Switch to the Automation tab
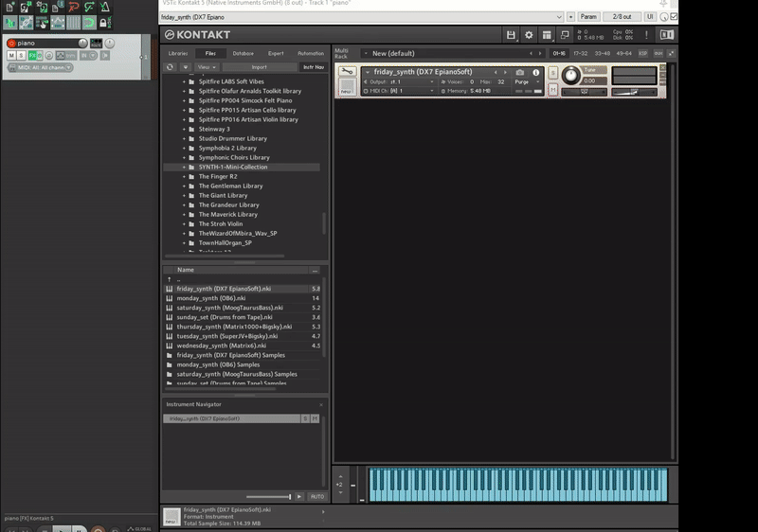This screenshot has width=758, height=532. 311,54
